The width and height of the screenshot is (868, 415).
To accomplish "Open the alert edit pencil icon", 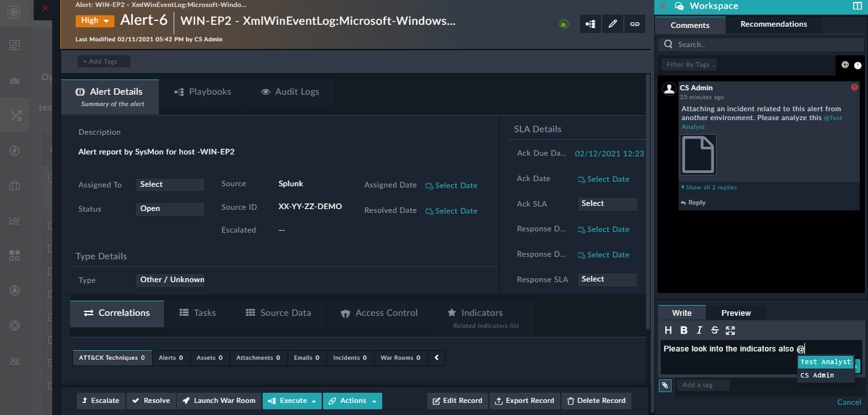I will pos(612,24).
